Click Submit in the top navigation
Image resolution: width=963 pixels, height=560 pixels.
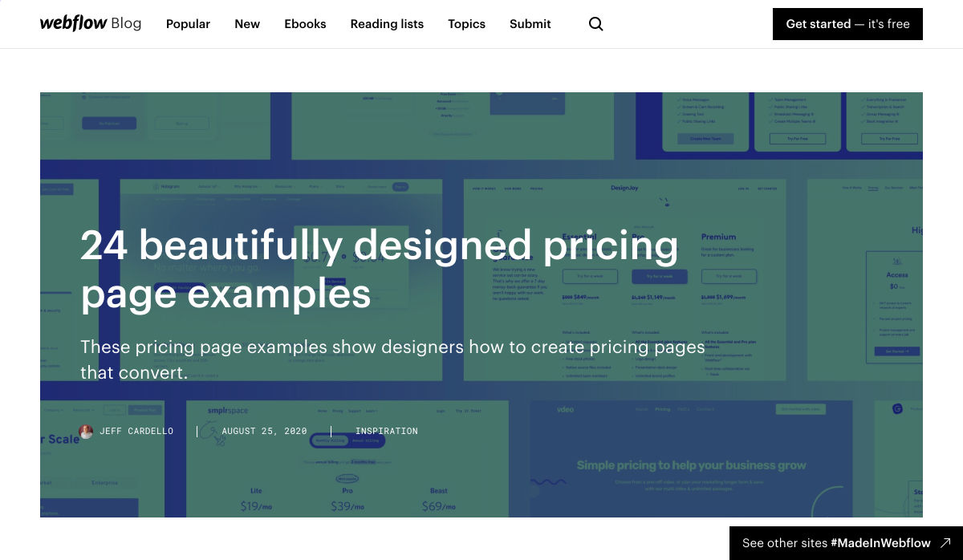point(530,24)
